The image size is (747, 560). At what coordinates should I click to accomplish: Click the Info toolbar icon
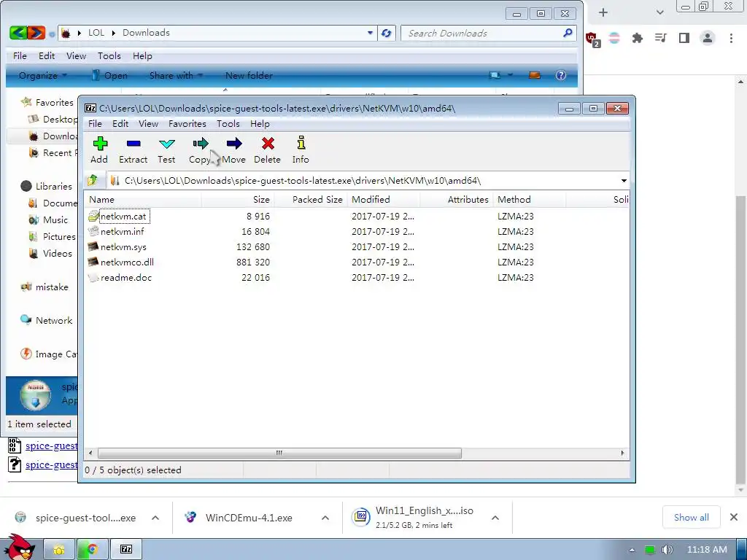[301, 150]
